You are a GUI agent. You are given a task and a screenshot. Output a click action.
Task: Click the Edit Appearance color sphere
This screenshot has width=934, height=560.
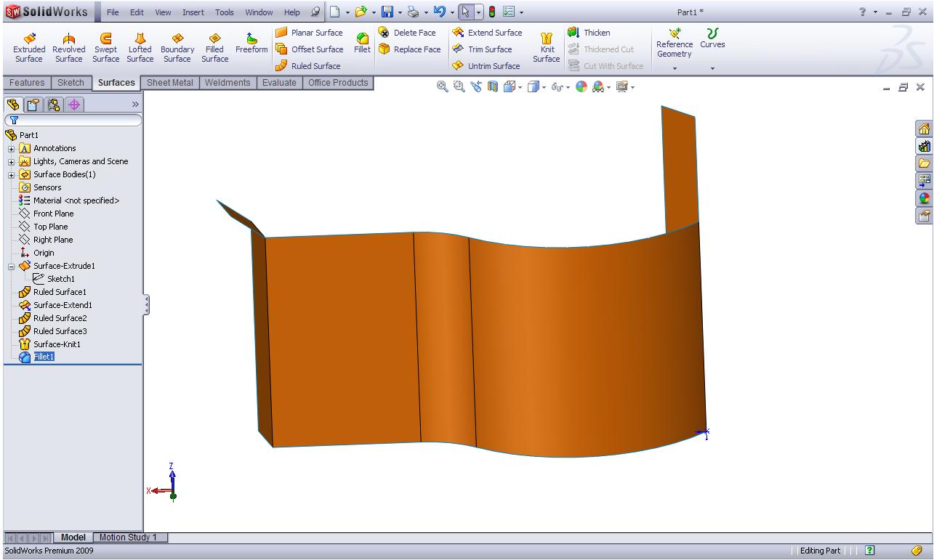point(581,87)
